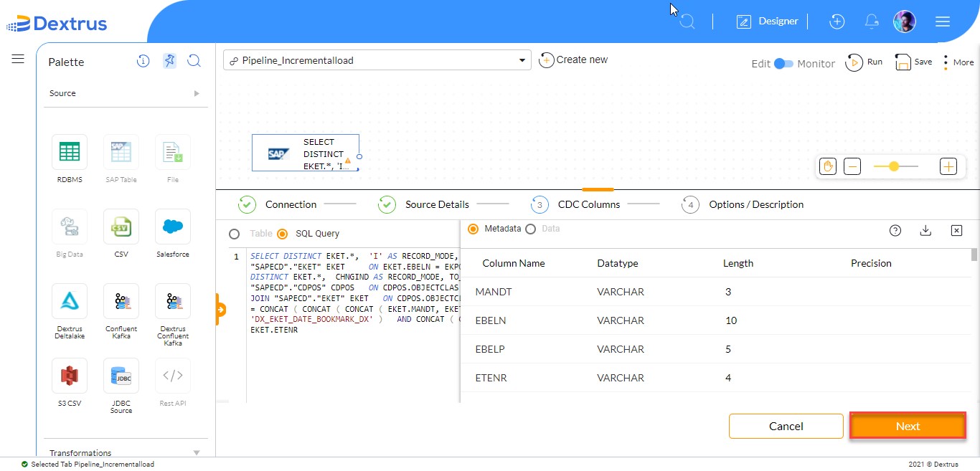This screenshot has height=471, width=980.
Task: Select the Dextrus Confluent Kafka icon
Action: pos(173,301)
